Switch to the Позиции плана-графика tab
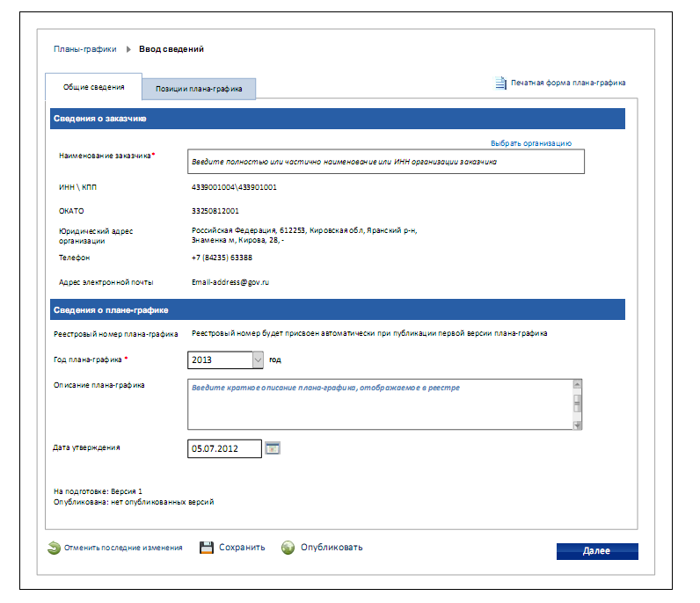This screenshot has height=603, width=700. pos(199,89)
